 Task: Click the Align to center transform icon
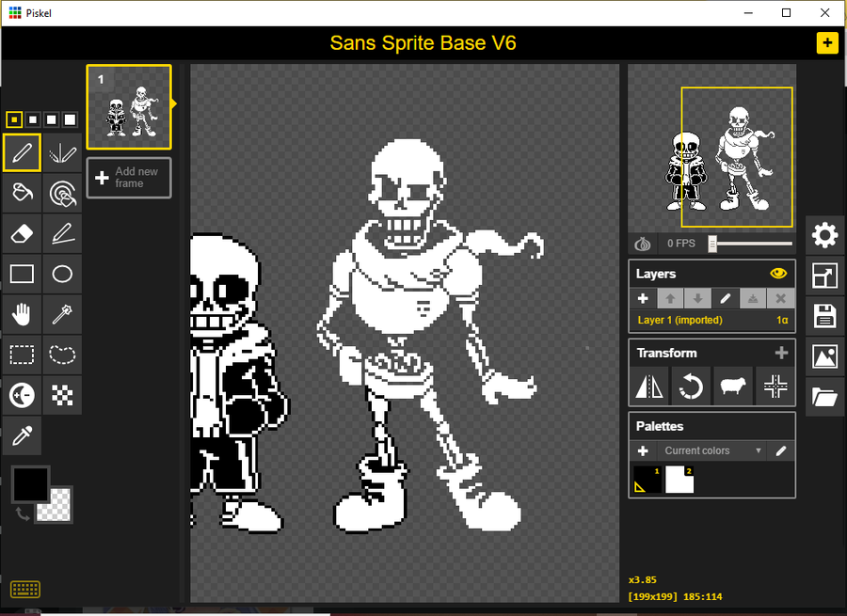775,387
